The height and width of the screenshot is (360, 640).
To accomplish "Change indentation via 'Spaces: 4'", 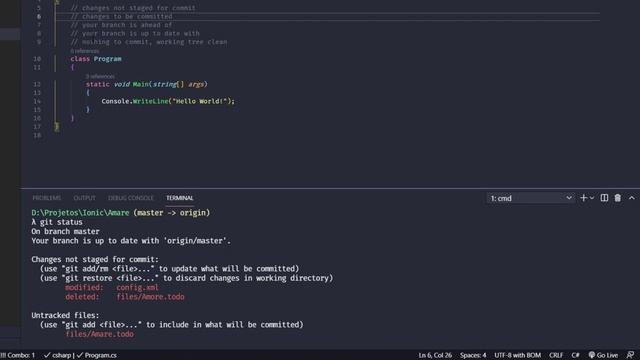I will click(x=473, y=355).
